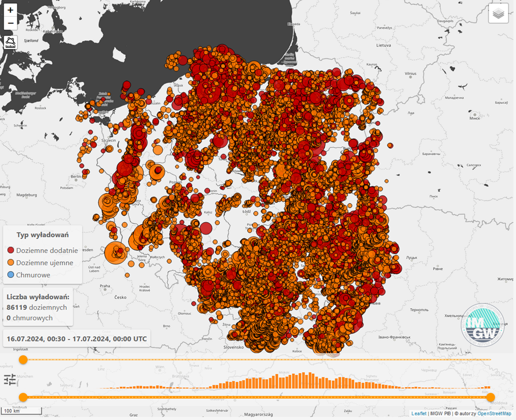516x420 pixels.
Task: Click the 'Praha' city label on map
Action: 105,286
